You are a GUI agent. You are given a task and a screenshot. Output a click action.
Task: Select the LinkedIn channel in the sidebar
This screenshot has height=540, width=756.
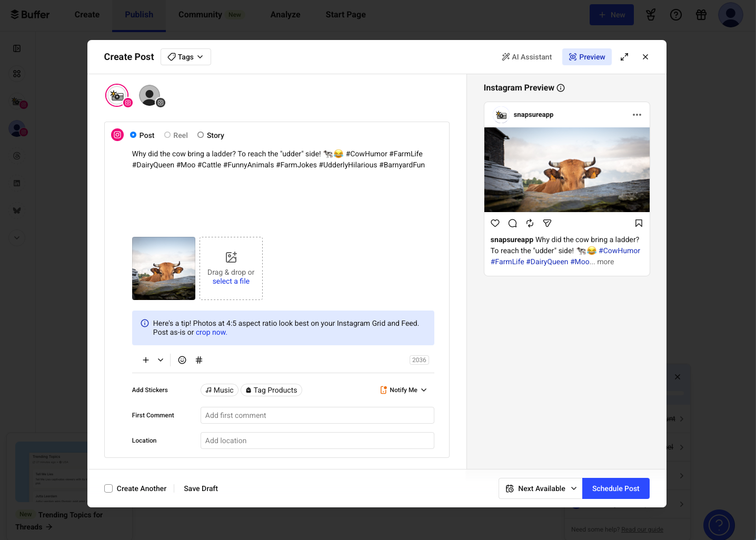(16, 183)
